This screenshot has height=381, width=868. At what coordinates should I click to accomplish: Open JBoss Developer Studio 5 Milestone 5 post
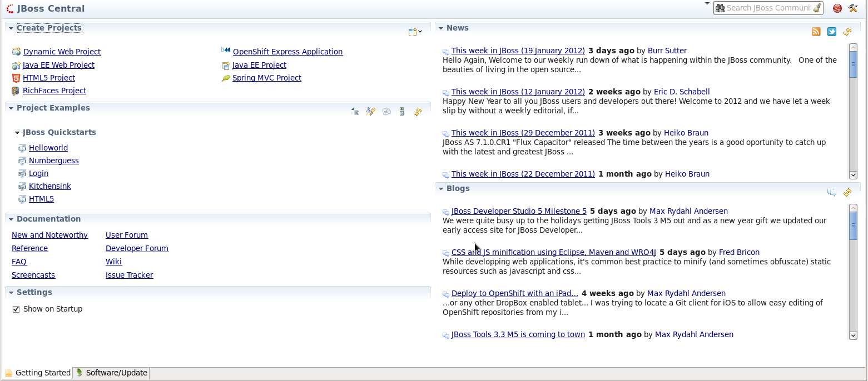point(519,211)
